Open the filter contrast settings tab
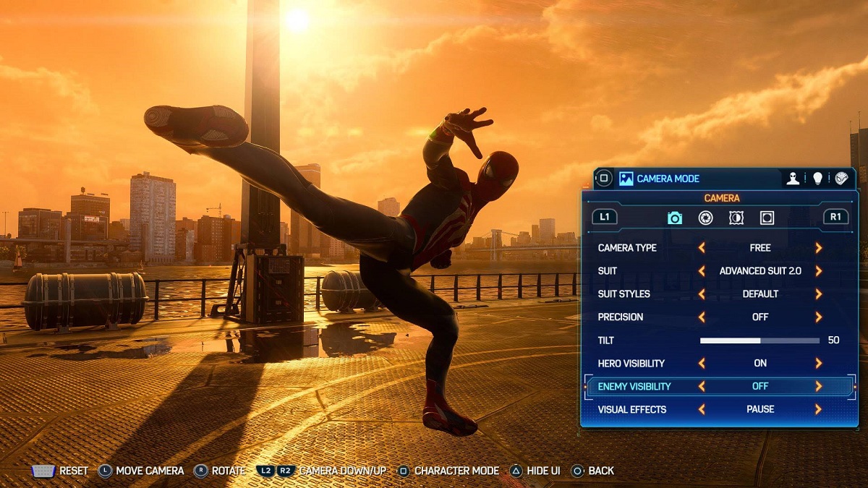 [736, 218]
